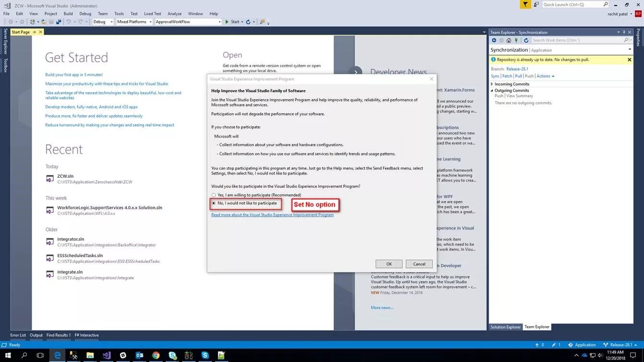Viewport: 644px width, 362px height.
Task: Dismiss the repository up-to-date notification
Action: coord(629,60)
